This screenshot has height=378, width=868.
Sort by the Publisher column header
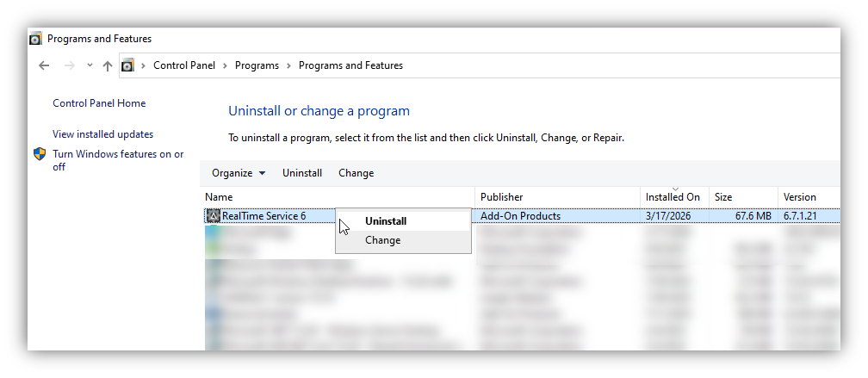(x=557, y=197)
